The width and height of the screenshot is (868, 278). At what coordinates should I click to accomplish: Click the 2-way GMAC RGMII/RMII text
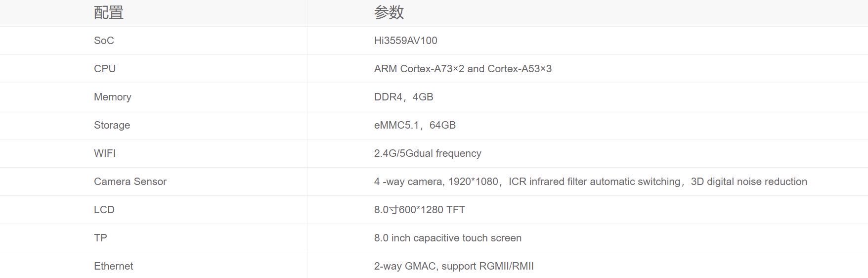pos(454,266)
